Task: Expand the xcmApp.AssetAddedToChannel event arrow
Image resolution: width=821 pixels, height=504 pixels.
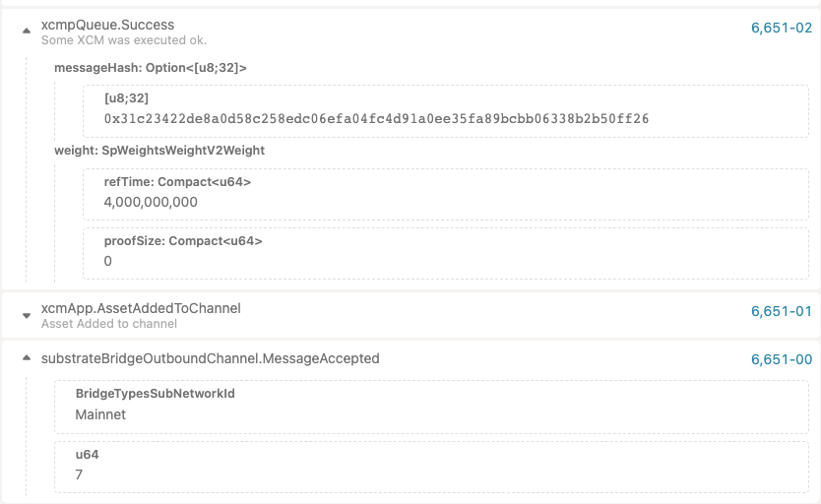Action: click(x=27, y=316)
